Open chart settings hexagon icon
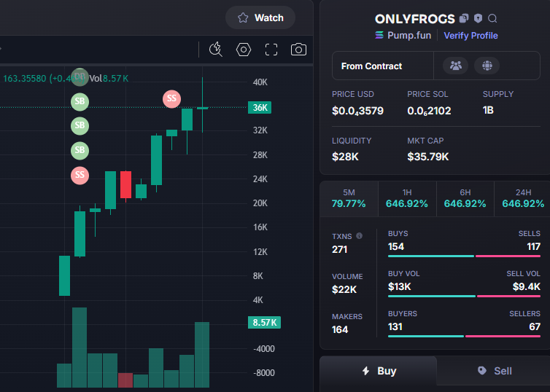This screenshot has height=392, width=550. point(244,50)
